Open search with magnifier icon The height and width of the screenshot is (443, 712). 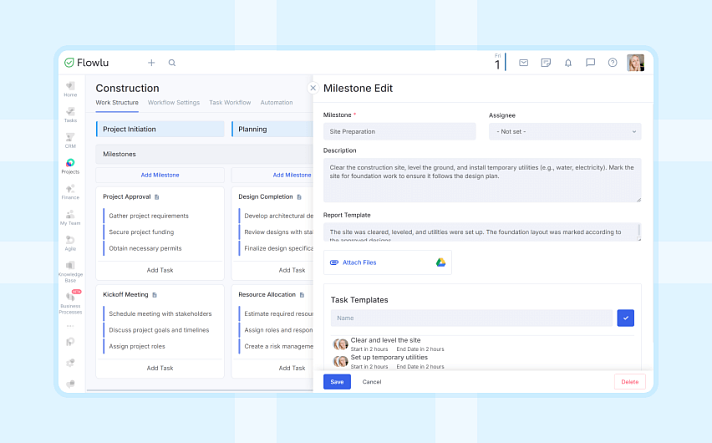tap(172, 63)
